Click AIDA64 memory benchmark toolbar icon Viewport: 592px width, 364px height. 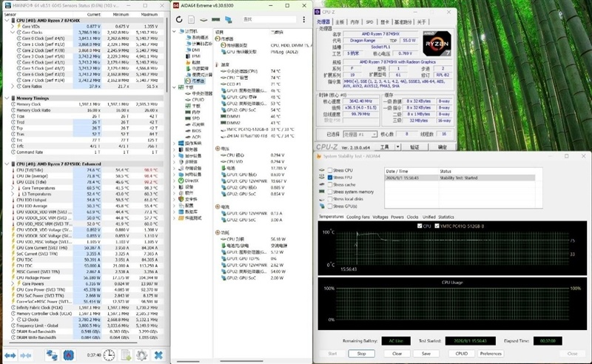[216, 20]
